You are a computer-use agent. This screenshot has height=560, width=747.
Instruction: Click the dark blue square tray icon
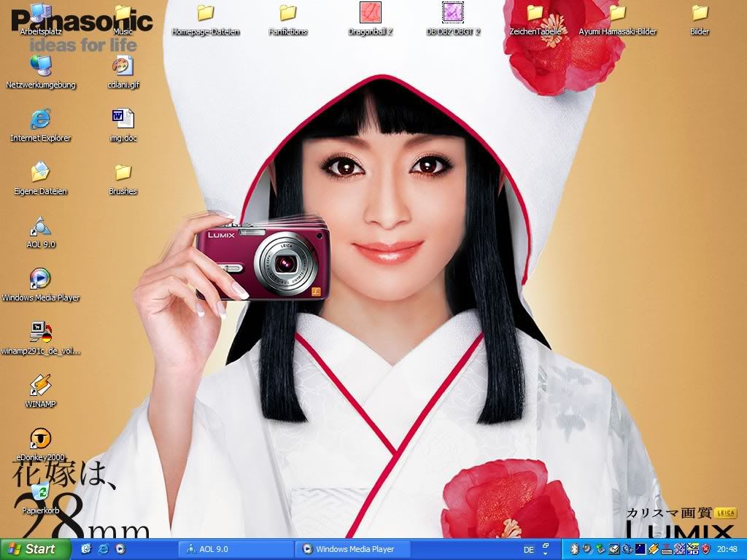coord(640,549)
